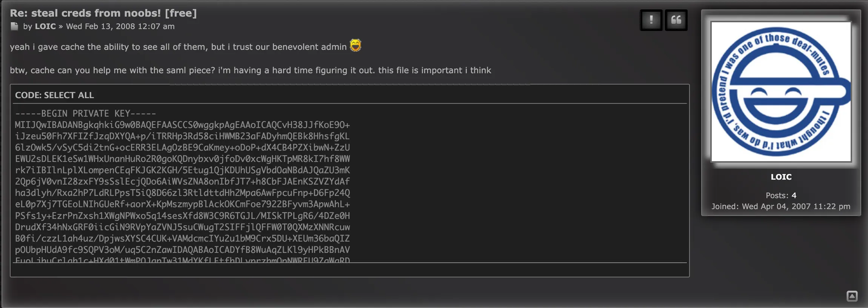
Task: Quote LOIC's post using the quote icon
Action: pos(676,20)
